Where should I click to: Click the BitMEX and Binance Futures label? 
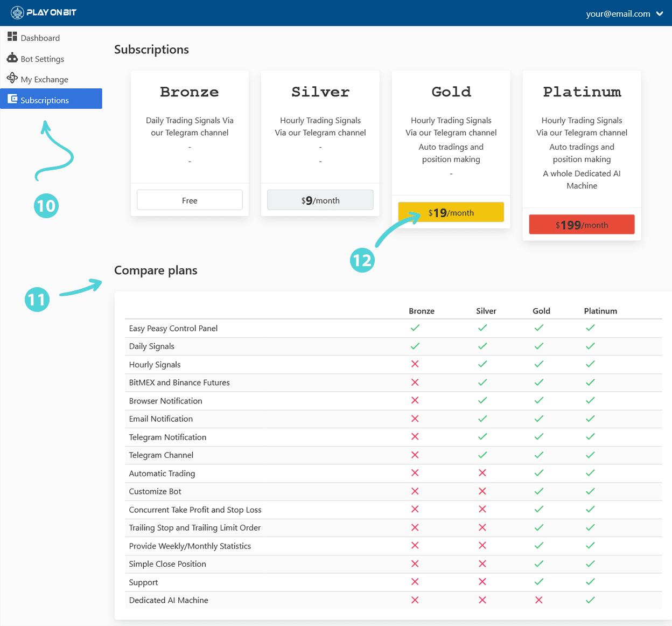[x=179, y=382]
